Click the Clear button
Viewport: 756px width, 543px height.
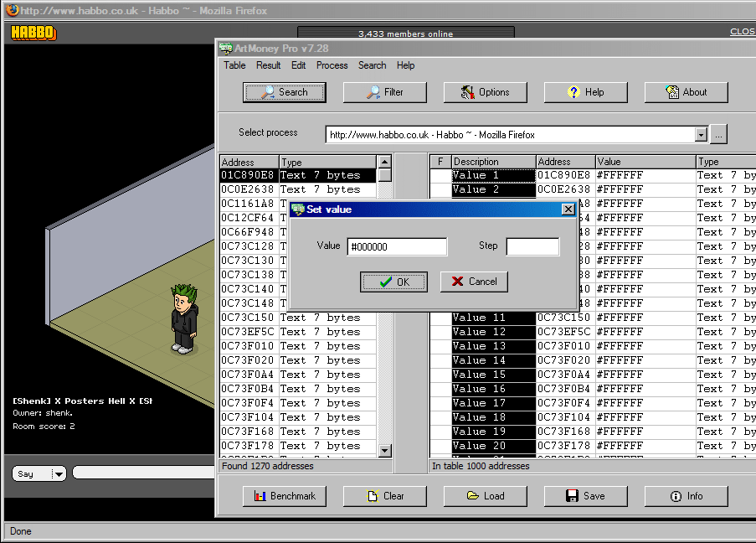click(385, 496)
